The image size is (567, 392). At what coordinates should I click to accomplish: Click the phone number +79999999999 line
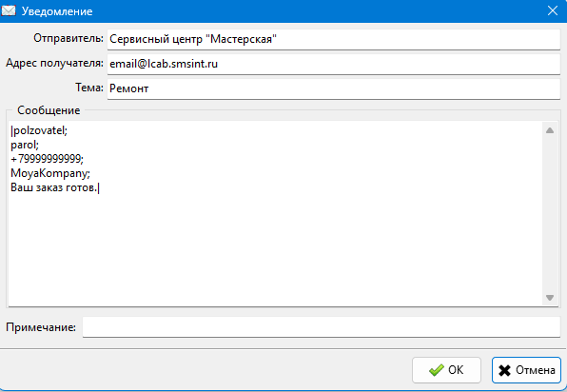(x=47, y=159)
